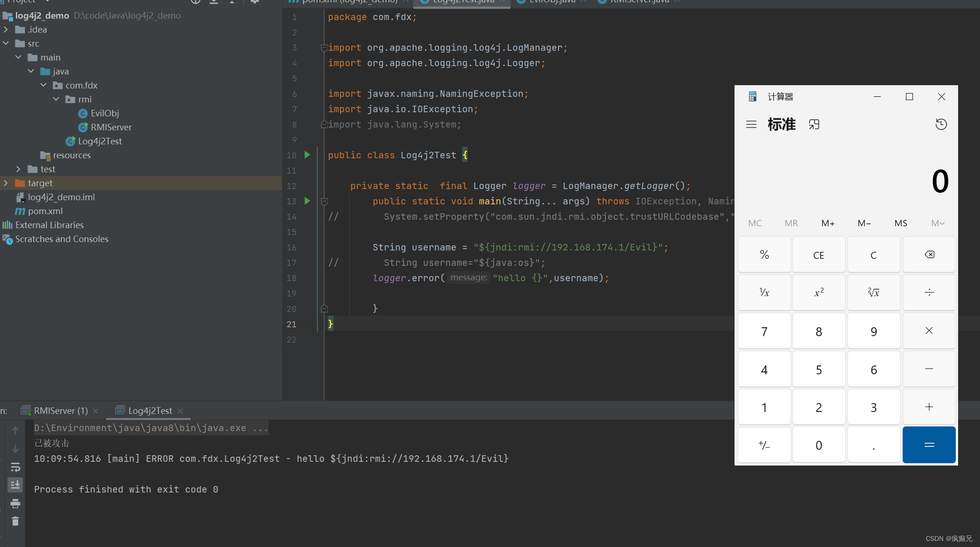This screenshot has width=980, height=547.
Task: Click the project settings gear icon
Action: click(255, 2)
